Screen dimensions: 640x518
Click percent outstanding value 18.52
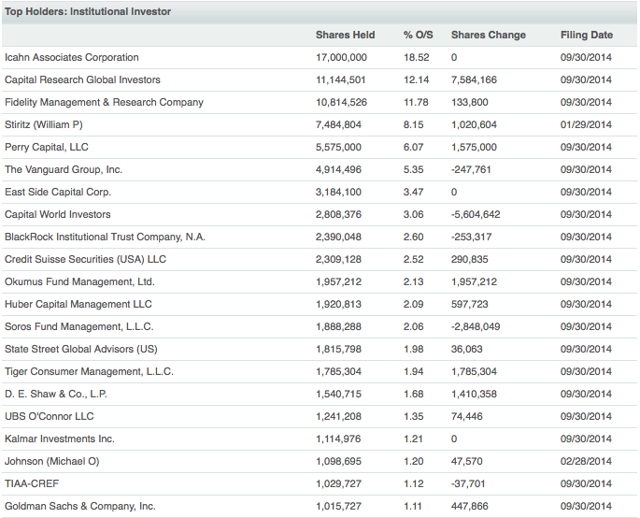tap(416, 58)
